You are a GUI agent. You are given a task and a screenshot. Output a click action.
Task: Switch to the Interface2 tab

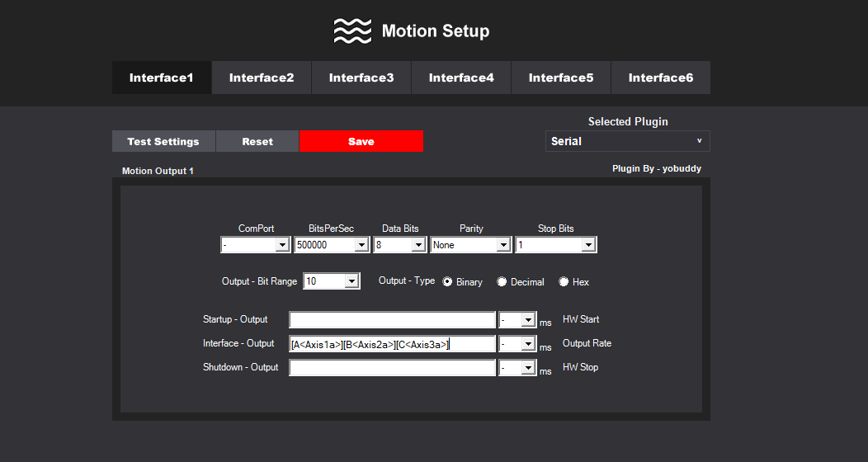coord(262,78)
